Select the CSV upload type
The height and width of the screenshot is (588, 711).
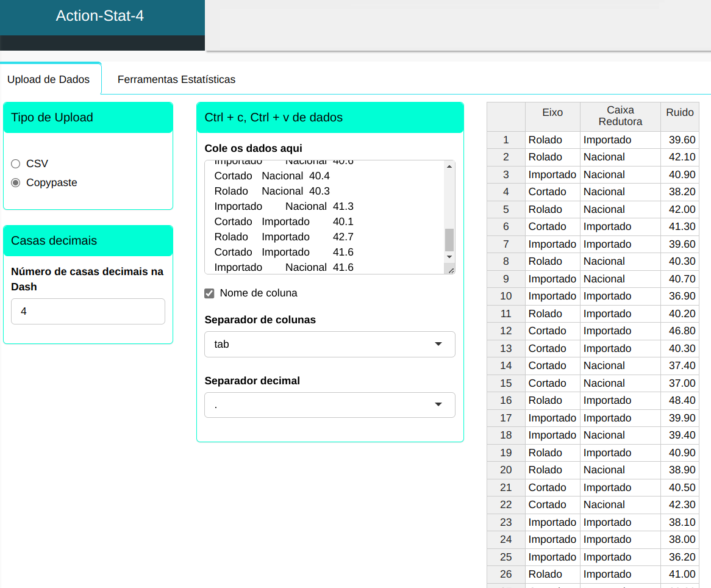[16, 163]
